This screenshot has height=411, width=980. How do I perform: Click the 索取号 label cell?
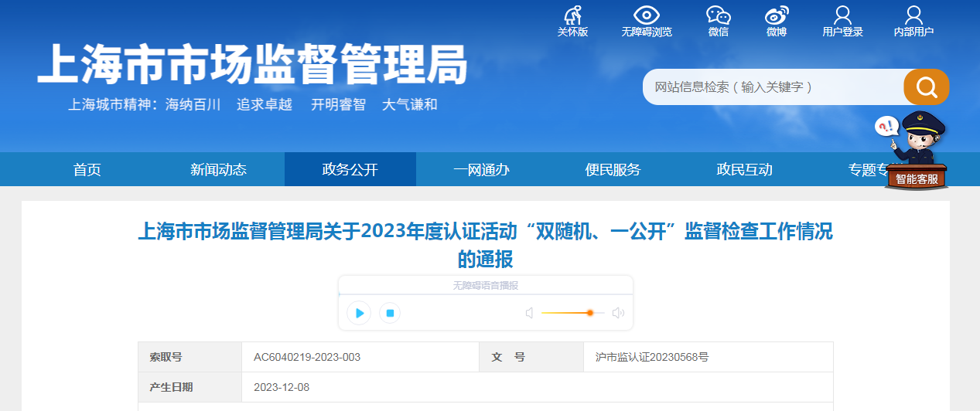click(190, 357)
